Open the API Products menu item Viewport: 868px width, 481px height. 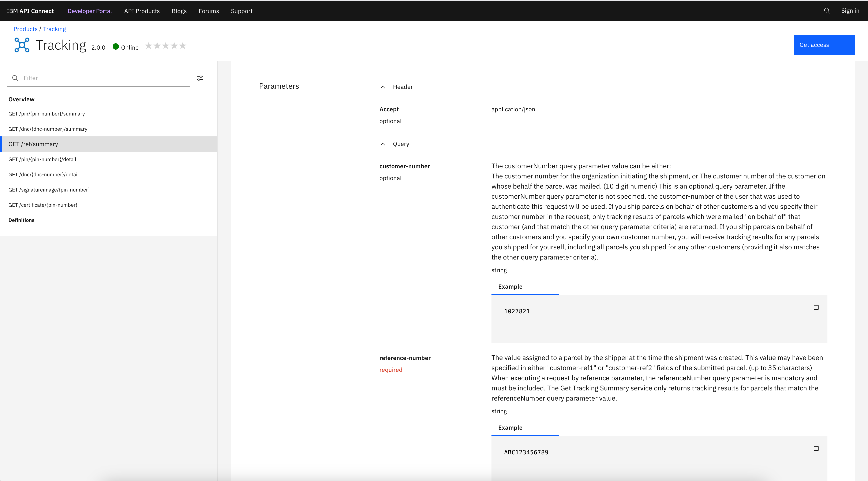[x=142, y=11]
